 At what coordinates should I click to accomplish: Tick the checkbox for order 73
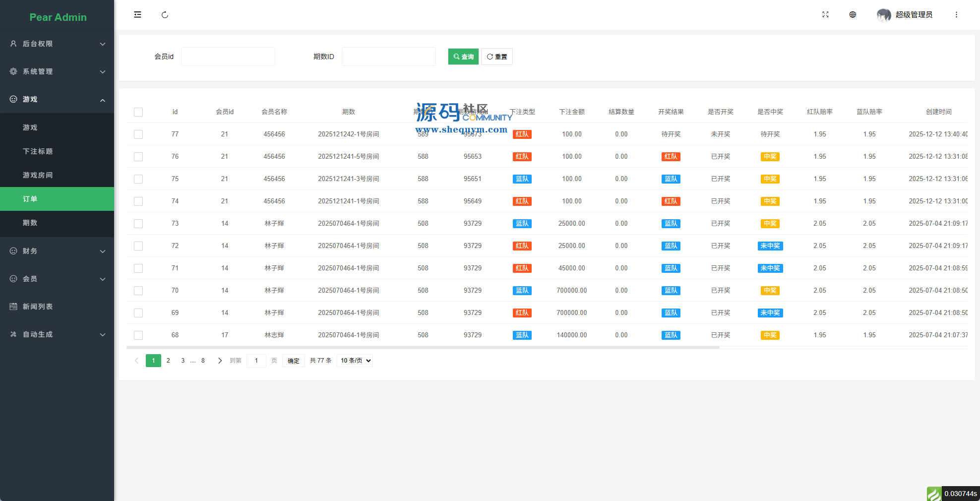[x=138, y=224]
